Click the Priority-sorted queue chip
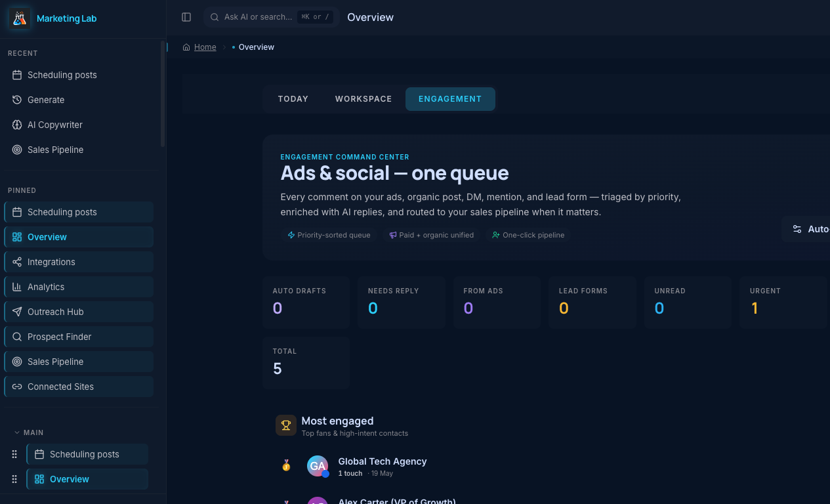This screenshot has width=830, height=504. pyautogui.click(x=329, y=235)
